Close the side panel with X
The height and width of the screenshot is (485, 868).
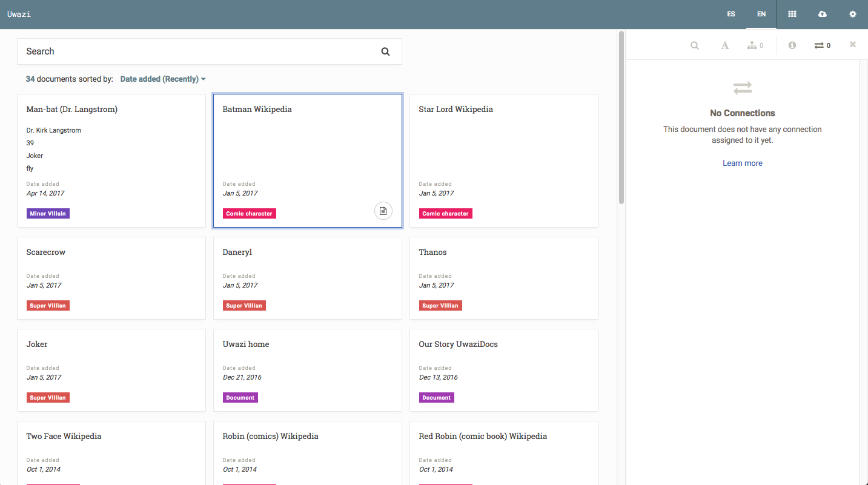[x=853, y=45]
